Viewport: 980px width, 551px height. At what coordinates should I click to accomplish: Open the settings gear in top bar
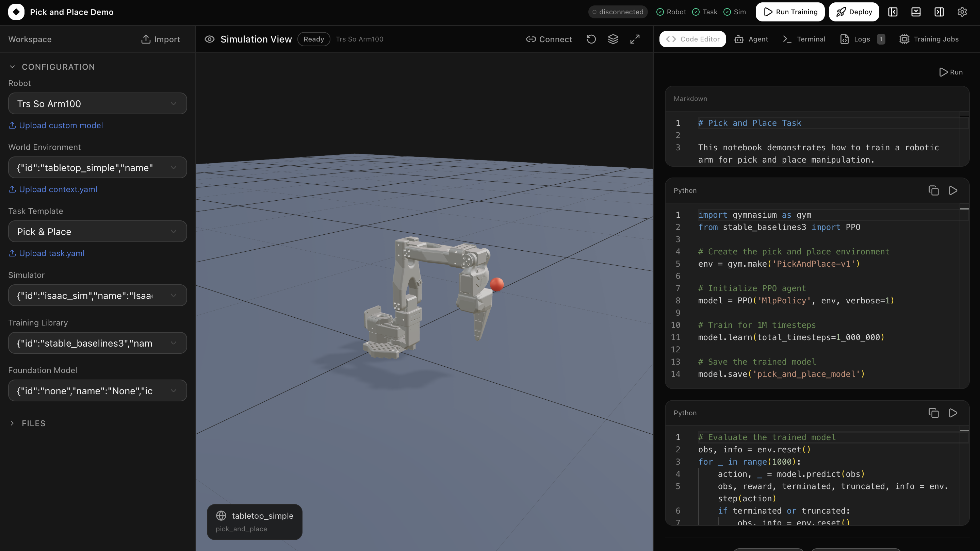tap(962, 12)
